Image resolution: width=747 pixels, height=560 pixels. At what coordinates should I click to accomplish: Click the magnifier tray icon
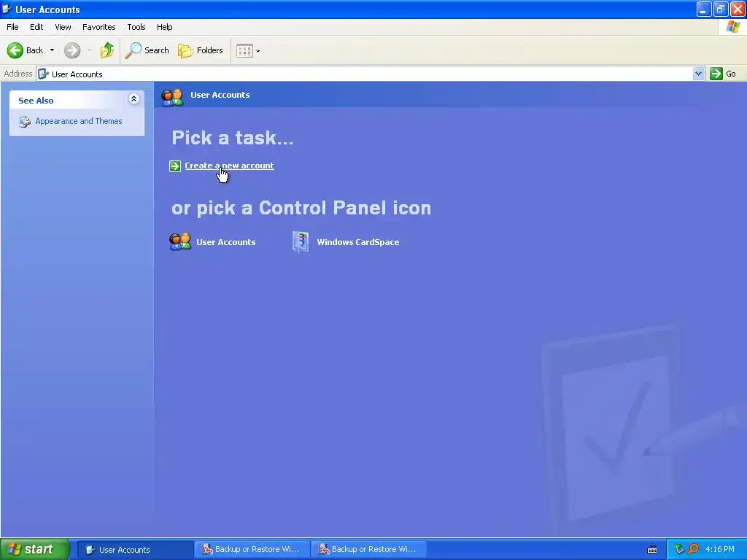click(693, 550)
